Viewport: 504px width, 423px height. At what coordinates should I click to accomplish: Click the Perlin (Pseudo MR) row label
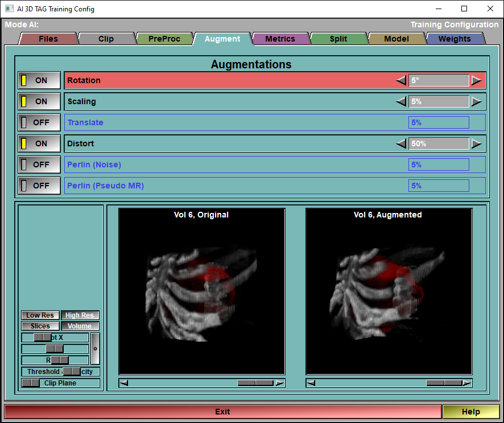point(105,186)
